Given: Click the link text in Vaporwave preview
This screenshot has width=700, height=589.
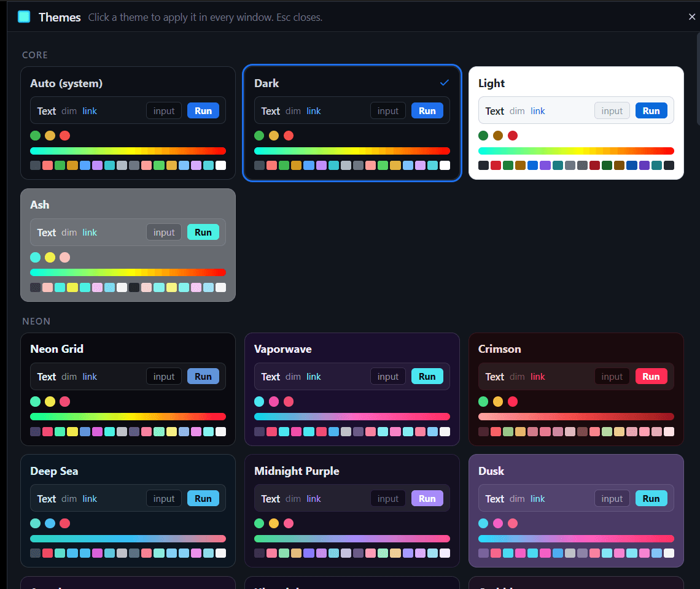Looking at the screenshot, I should 313,377.
